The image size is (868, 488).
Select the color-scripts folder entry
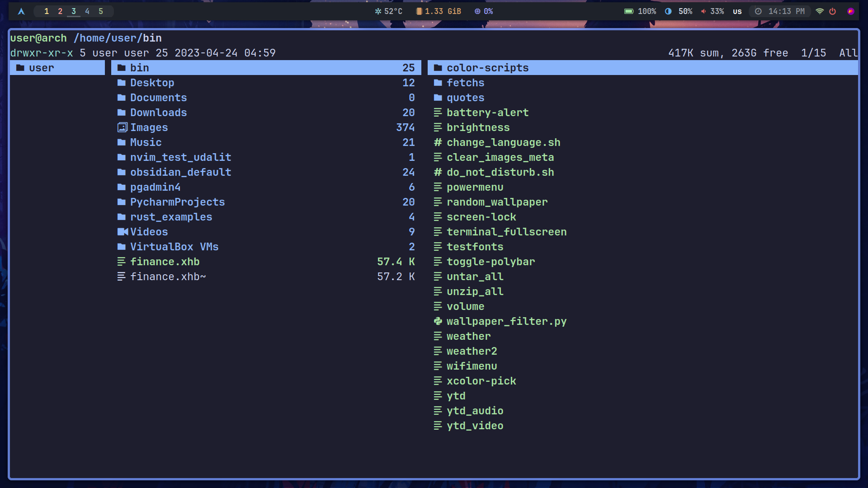[x=487, y=68]
